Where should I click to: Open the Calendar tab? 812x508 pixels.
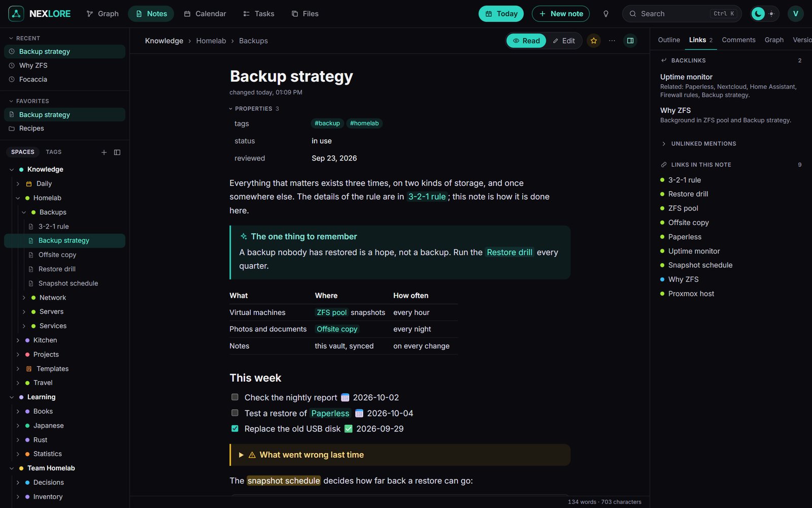(205, 14)
